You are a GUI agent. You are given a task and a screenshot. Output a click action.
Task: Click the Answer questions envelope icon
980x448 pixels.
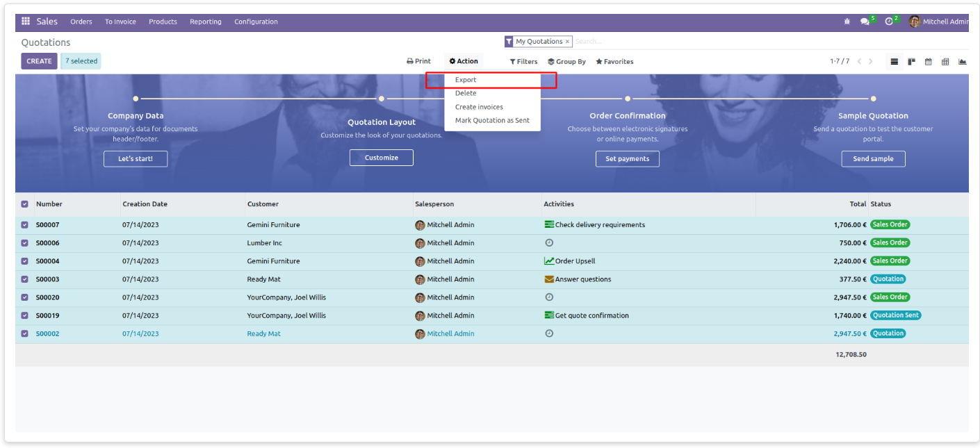point(549,279)
